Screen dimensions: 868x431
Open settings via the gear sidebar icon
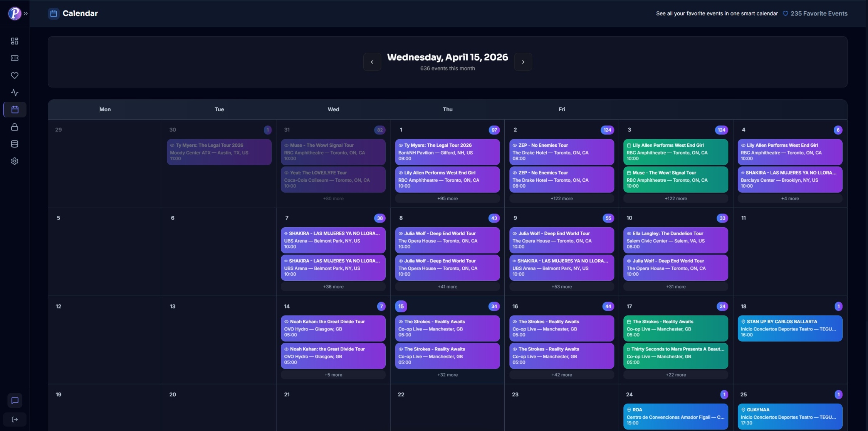[14, 161]
